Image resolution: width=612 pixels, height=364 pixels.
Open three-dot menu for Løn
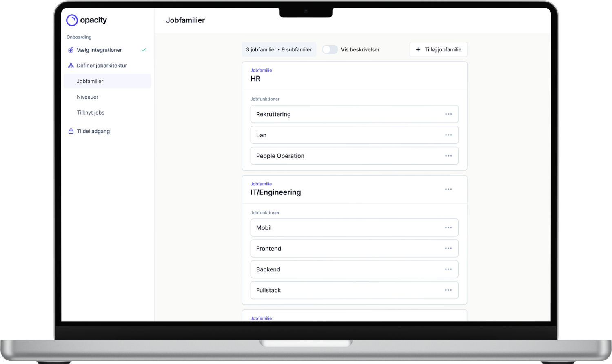coord(448,135)
